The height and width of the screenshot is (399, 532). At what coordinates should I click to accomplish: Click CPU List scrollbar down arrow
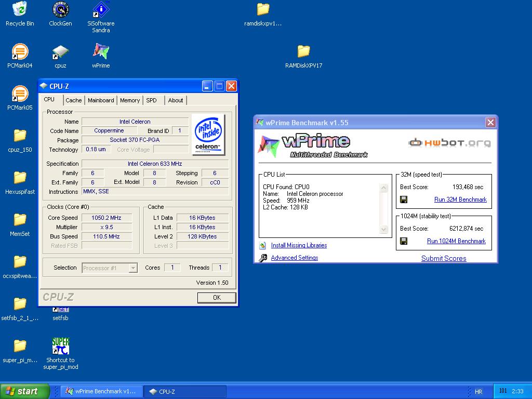(384, 229)
